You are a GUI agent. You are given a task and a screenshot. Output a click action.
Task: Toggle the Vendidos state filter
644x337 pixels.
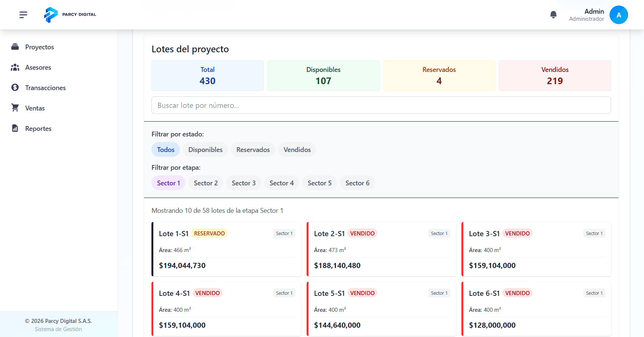pyautogui.click(x=297, y=149)
